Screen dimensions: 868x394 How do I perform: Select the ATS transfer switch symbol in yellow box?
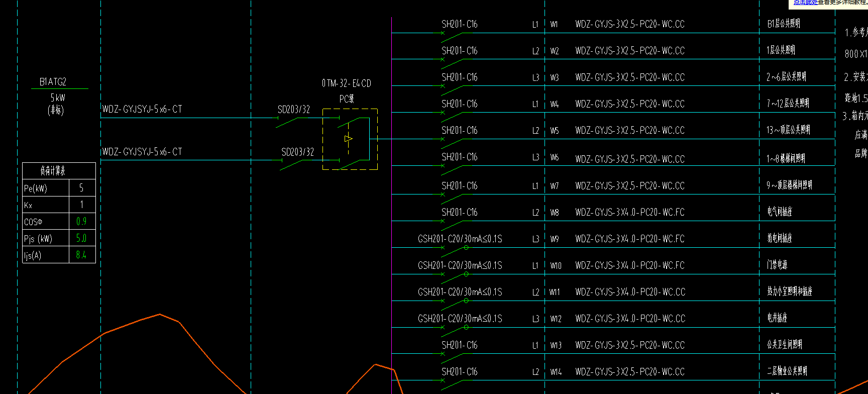(x=350, y=139)
